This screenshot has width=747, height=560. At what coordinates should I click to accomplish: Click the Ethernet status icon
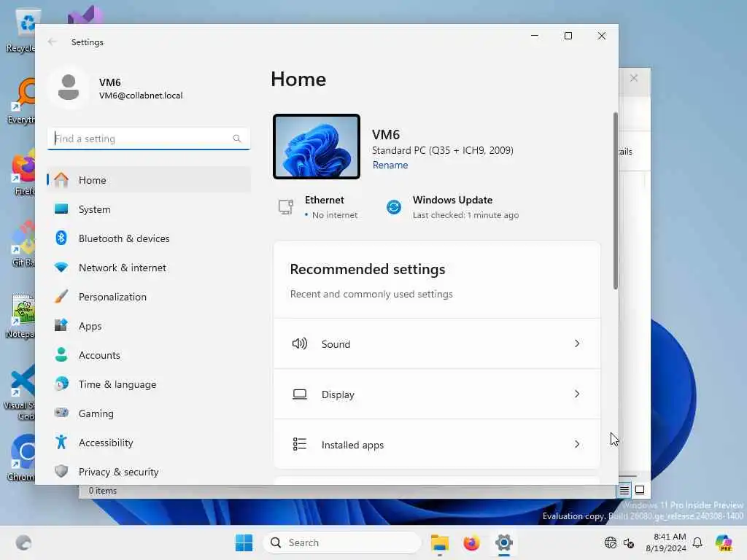point(286,207)
